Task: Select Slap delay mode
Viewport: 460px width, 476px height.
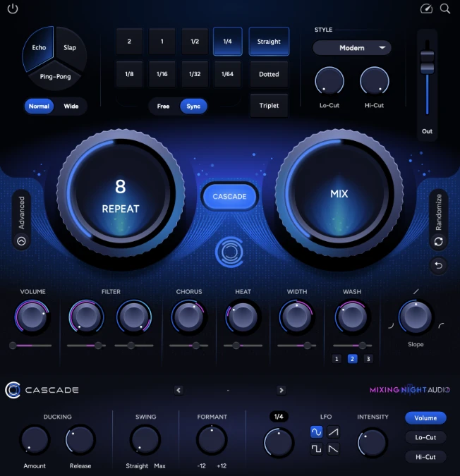Action: [71, 48]
